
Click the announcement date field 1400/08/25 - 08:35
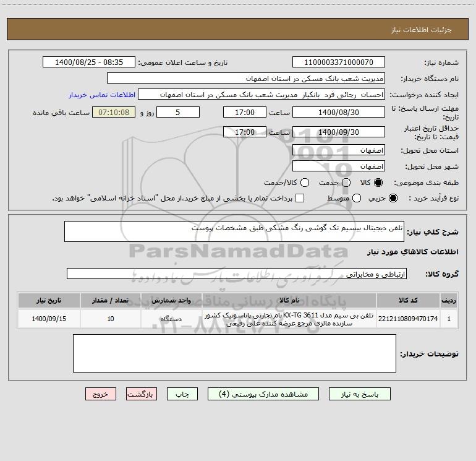tap(89, 62)
